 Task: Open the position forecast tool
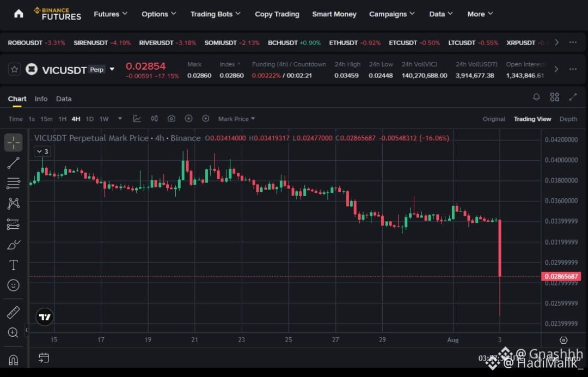pos(14,224)
